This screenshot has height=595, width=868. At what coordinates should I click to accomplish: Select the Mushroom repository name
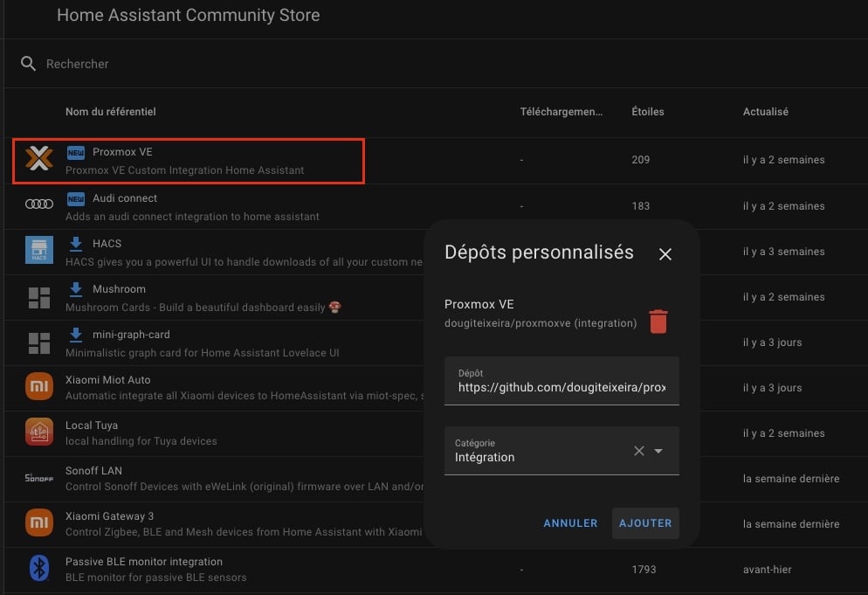click(x=119, y=288)
